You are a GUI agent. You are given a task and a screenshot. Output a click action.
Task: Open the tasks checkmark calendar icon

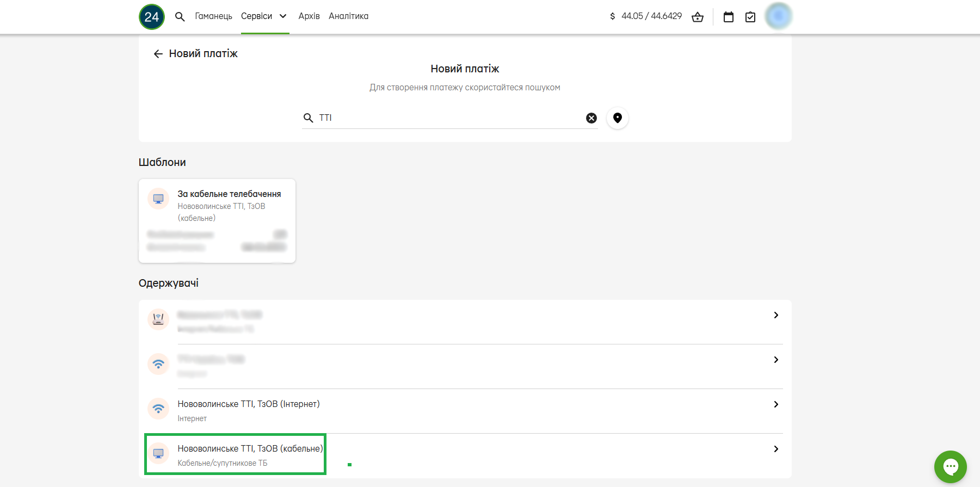pos(750,17)
